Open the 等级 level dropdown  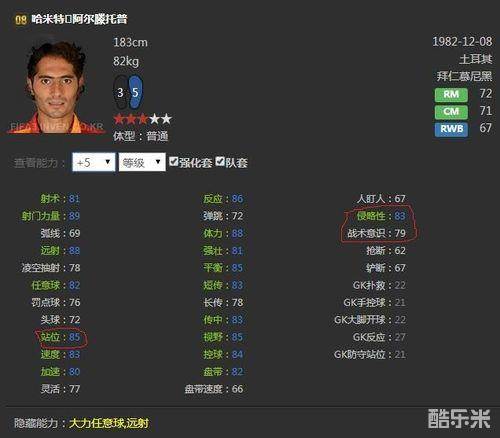click(142, 162)
